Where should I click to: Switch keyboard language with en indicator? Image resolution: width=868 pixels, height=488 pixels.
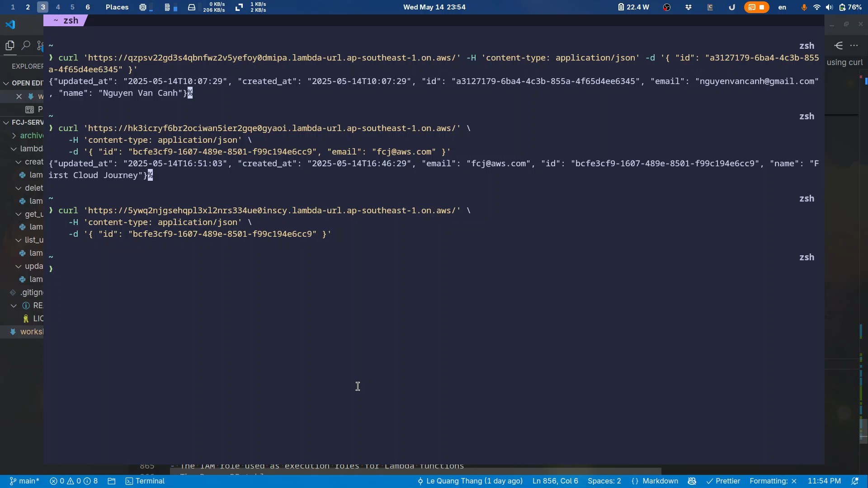pyautogui.click(x=782, y=7)
